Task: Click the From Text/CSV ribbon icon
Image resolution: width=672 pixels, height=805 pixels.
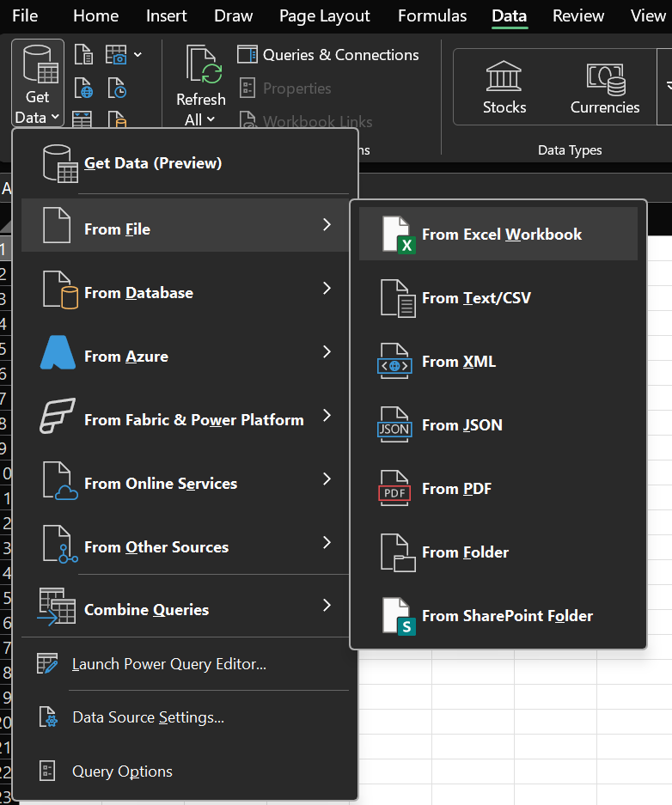Action: click(84, 56)
